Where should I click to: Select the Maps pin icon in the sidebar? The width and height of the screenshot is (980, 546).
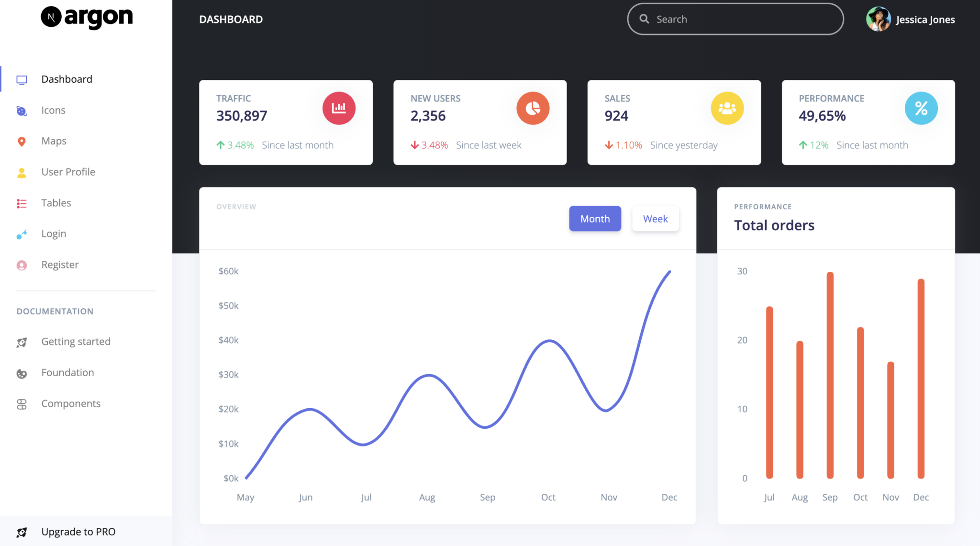click(22, 141)
